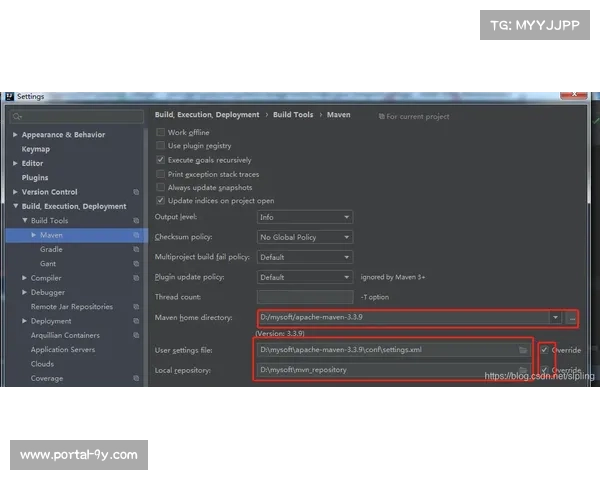600x480 pixels.
Task: Click project-level icon beside Compiler item
Action: click(x=136, y=278)
